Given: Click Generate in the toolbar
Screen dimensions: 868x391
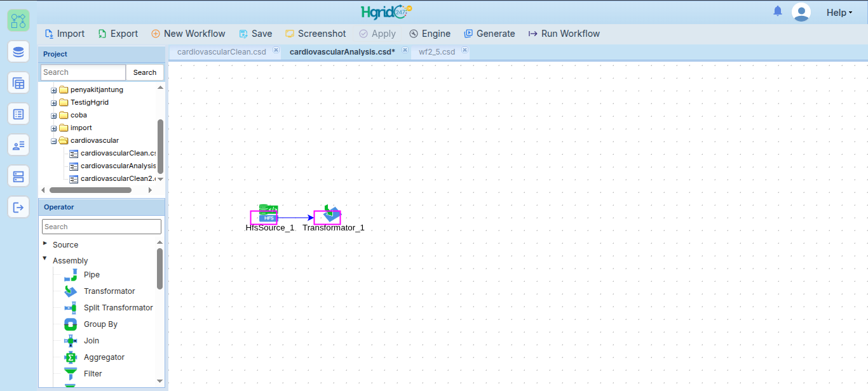Looking at the screenshot, I should pos(489,34).
